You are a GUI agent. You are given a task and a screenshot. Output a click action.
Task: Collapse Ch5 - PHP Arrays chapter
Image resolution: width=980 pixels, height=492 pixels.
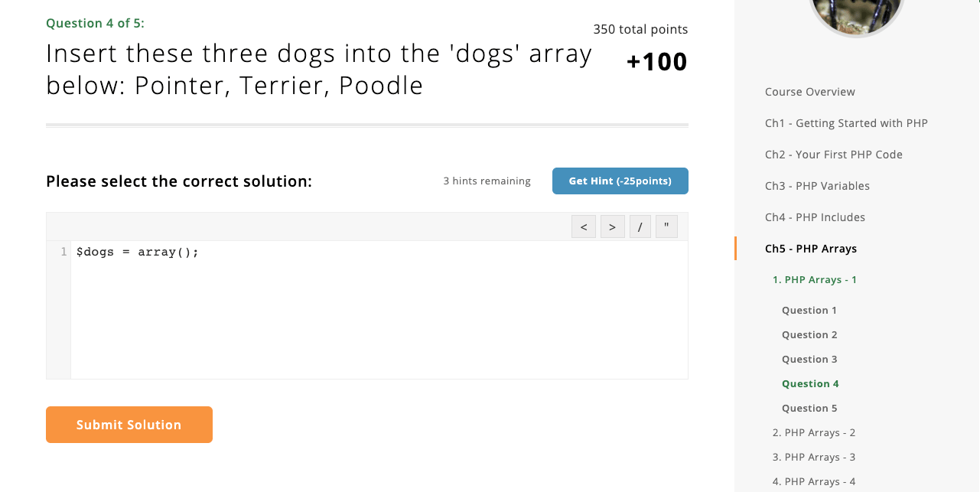(810, 249)
